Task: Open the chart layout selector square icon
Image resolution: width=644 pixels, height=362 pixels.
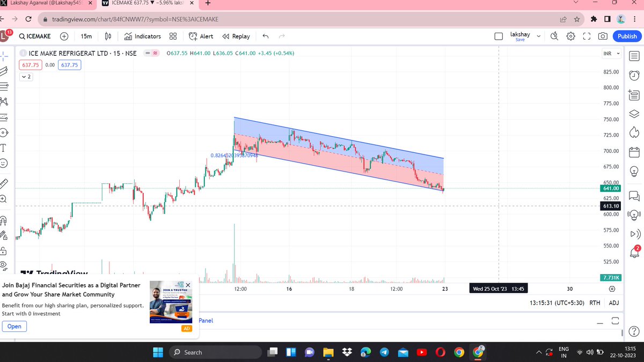Action: [499, 36]
